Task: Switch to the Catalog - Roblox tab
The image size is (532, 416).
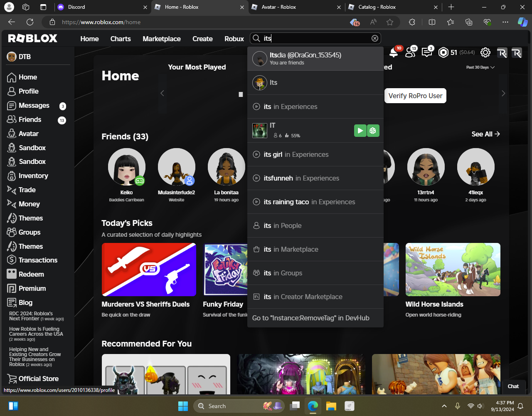Action: coord(394,7)
